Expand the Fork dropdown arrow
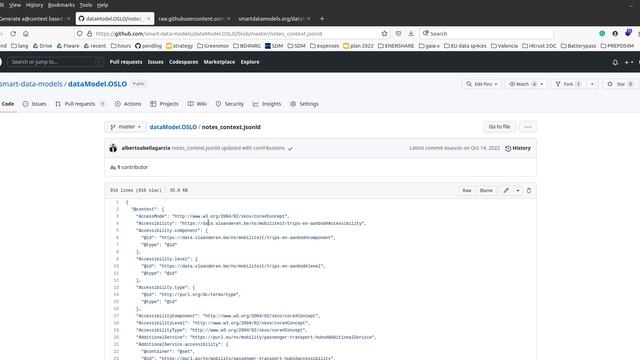640x360 pixels. point(592,84)
